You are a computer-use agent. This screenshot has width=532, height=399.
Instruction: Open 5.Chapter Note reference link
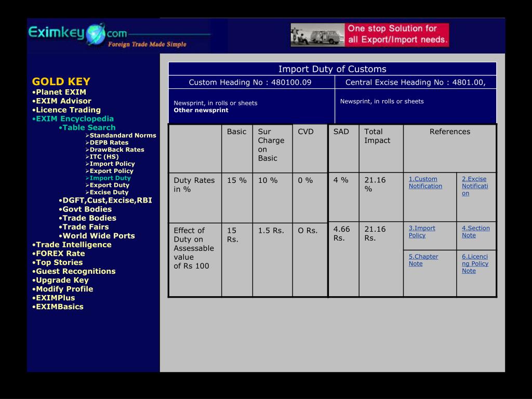point(423,260)
